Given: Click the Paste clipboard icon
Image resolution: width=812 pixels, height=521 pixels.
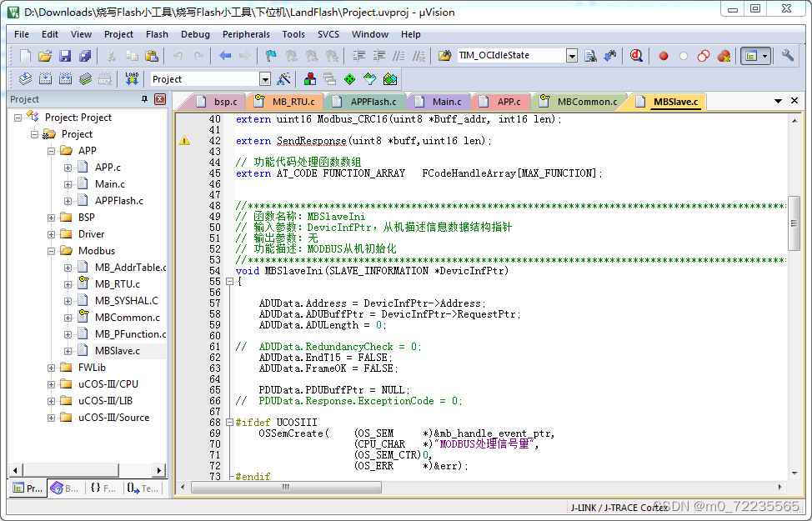Looking at the screenshot, I should click(152, 55).
